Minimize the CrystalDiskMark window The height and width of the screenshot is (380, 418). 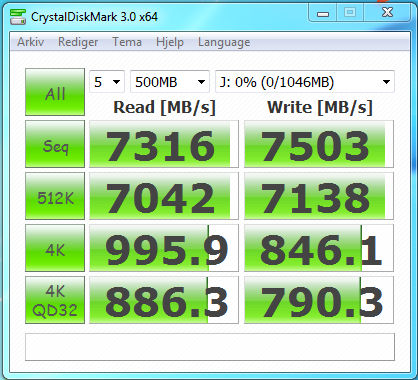pyautogui.click(x=323, y=13)
